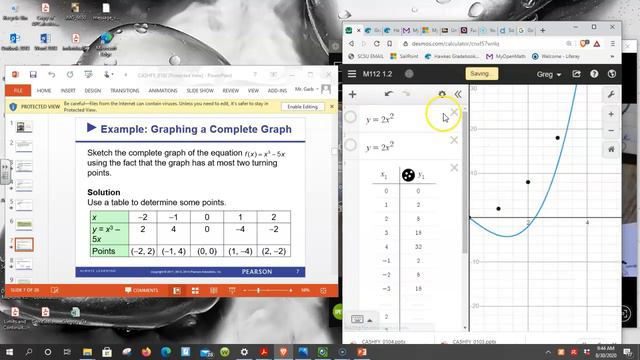
Task: Open the touch/mouse mode dropdown in PowerPoint
Action: pos(108,75)
